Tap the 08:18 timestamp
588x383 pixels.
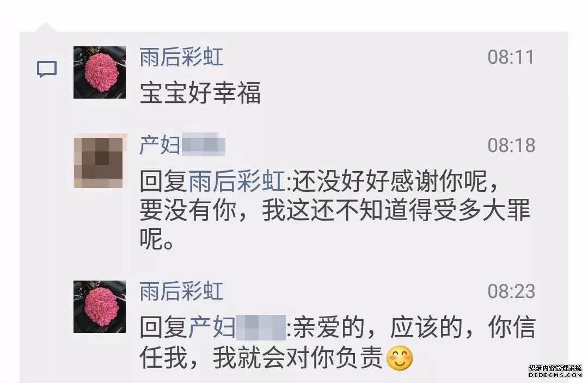click(x=511, y=145)
